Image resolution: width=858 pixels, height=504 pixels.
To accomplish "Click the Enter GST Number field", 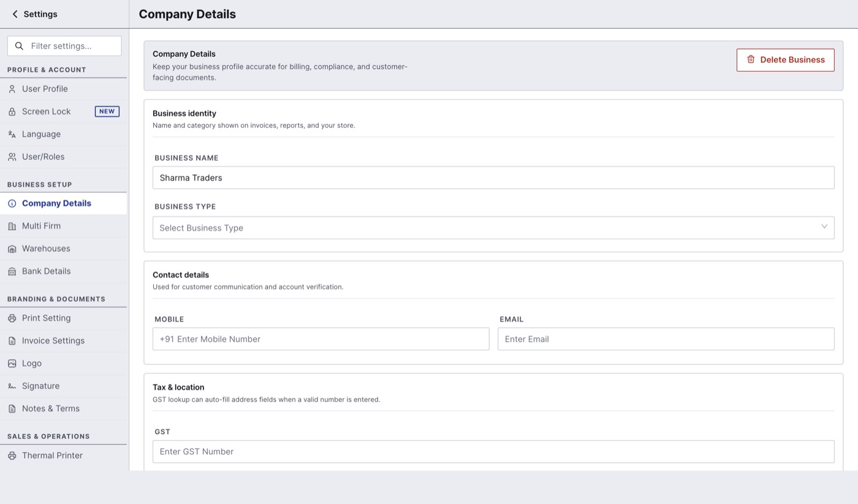I will tap(493, 452).
